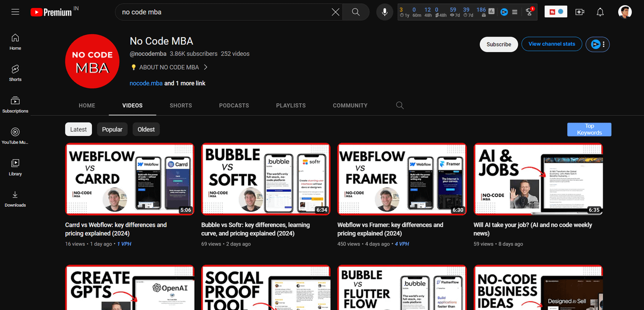Open 'Bubble vs Softr: key differences' title

[256, 229]
